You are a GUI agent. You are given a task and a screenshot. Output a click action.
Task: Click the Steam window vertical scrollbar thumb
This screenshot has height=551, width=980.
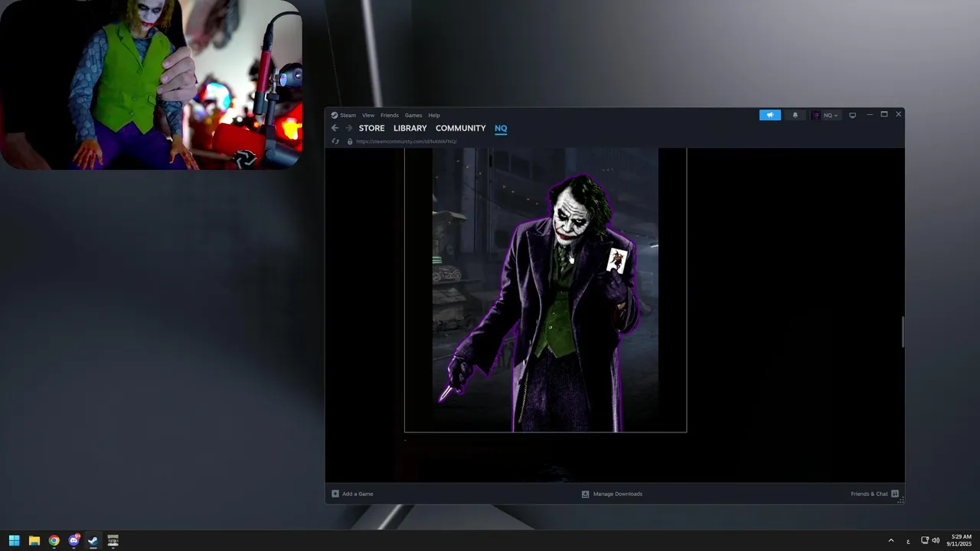click(x=903, y=331)
